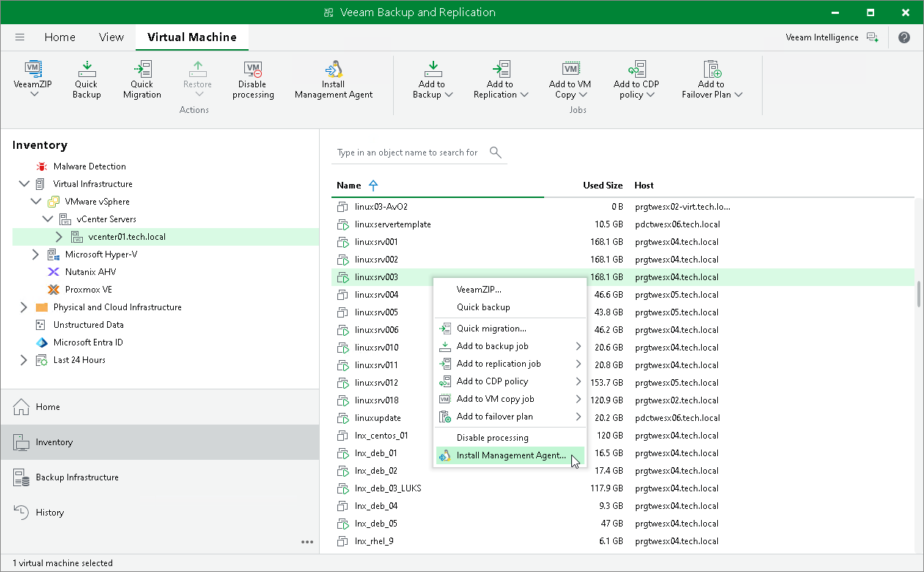Open Add to CDP policy submenu
Screen dimensions: 924x572
click(510, 381)
